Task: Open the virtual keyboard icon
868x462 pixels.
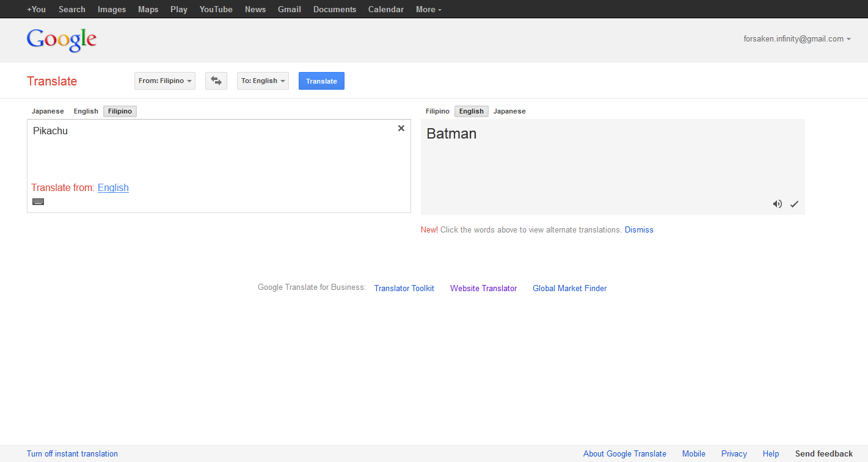Action: (x=38, y=202)
